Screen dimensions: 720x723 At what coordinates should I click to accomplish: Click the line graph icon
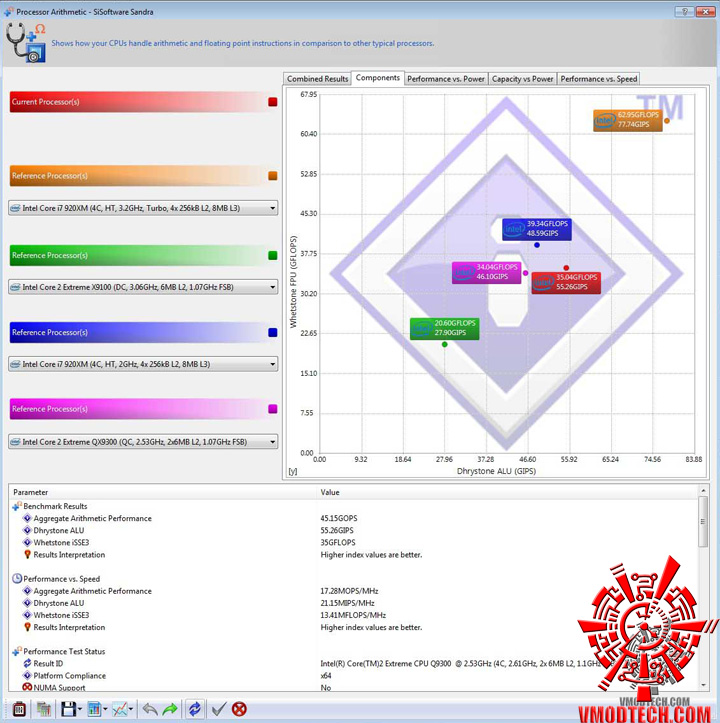click(120, 709)
